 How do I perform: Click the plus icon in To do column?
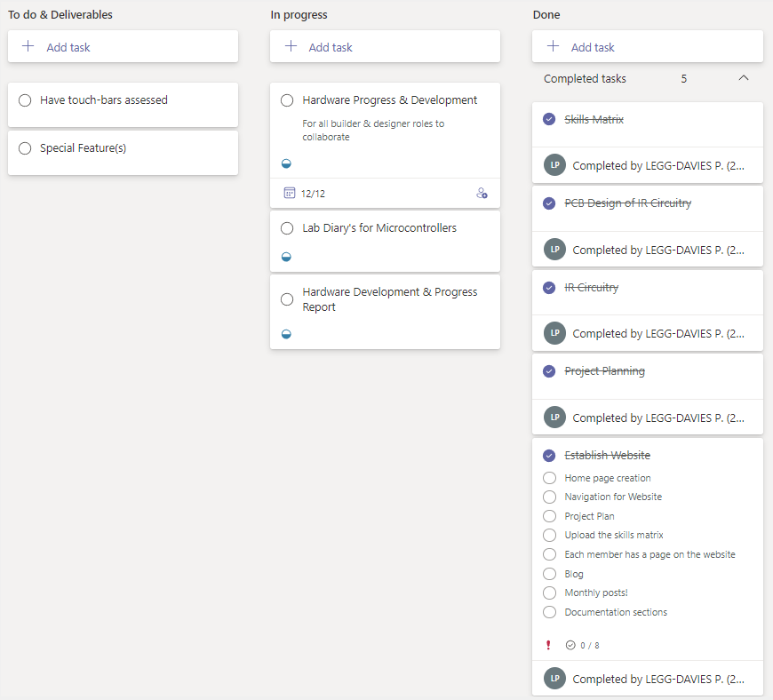point(28,46)
